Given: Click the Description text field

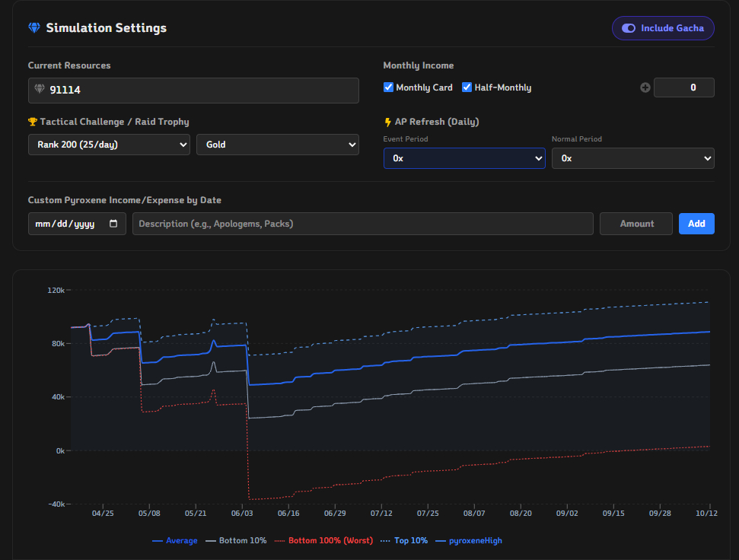Looking at the screenshot, I should click(362, 224).
